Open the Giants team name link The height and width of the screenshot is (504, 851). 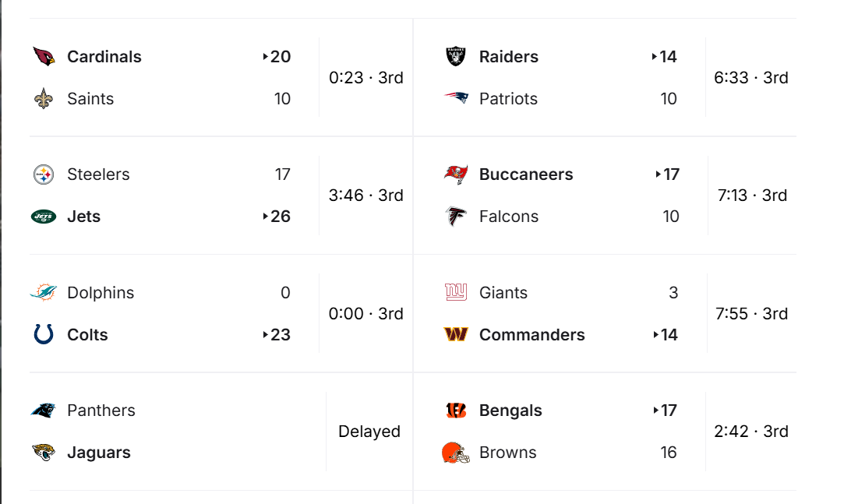[x=503, y=293]
